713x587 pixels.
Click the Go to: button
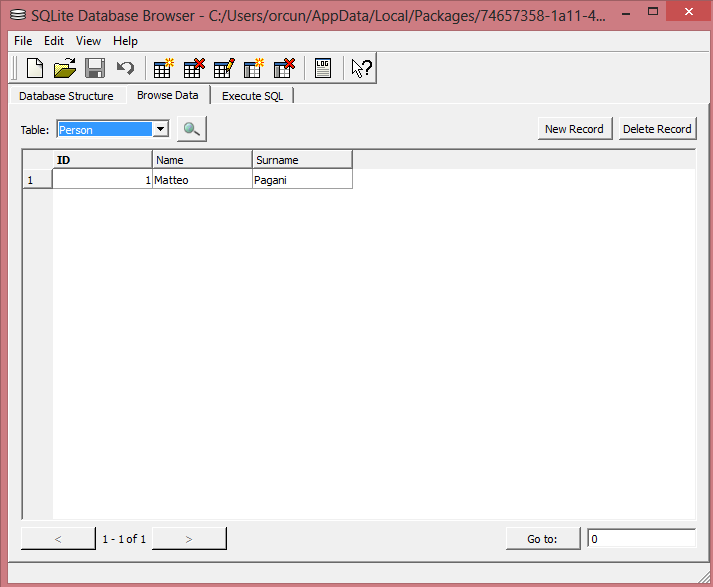(x=542, y=539)
